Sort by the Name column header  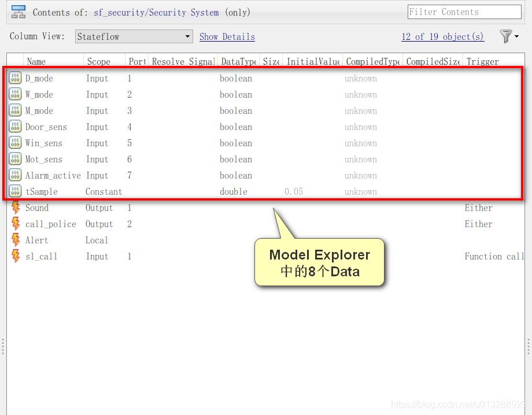tap(53, 61)
